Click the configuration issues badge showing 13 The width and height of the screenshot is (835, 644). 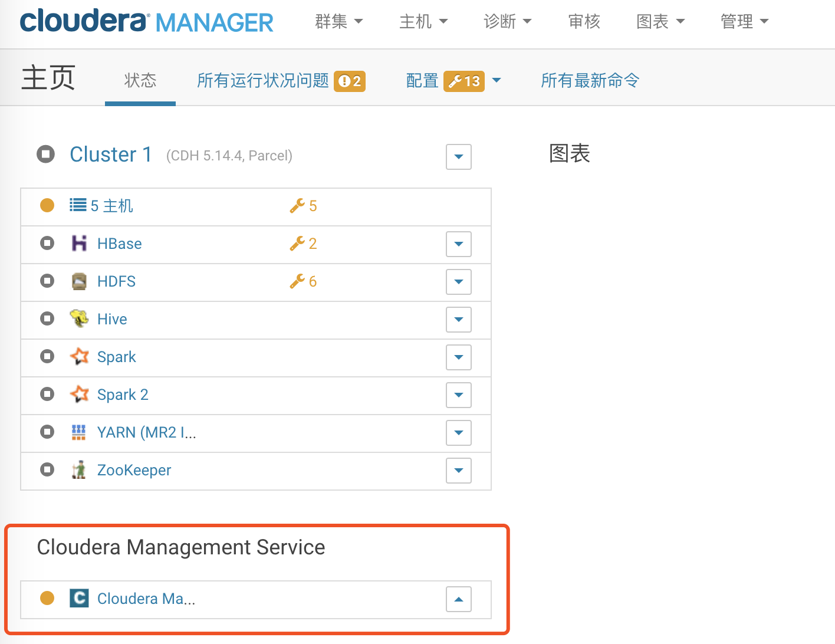[464, 81]
